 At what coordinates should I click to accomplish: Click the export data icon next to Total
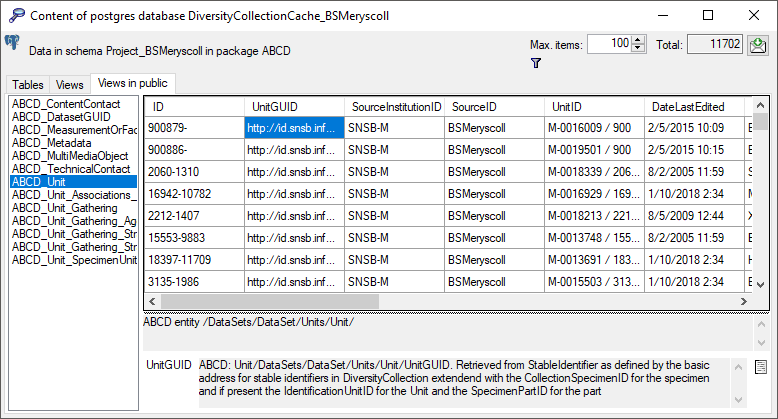pyautogui.click(x=758, y=45)
